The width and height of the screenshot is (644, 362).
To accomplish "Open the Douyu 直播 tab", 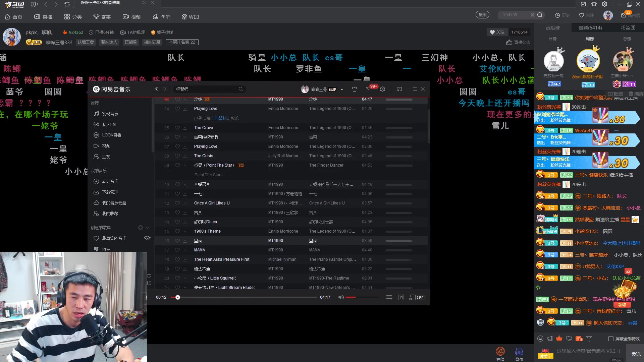I will 43,17.
